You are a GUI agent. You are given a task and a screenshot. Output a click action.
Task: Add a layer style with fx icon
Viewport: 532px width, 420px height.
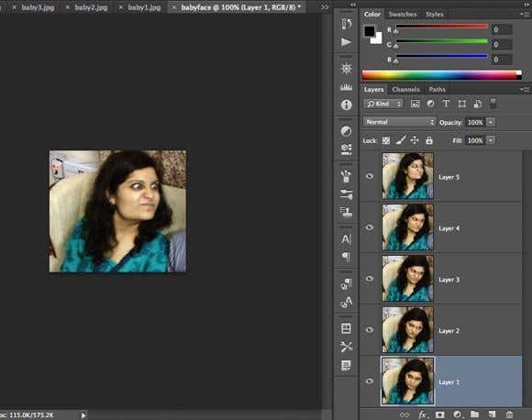tap(423, 414)
